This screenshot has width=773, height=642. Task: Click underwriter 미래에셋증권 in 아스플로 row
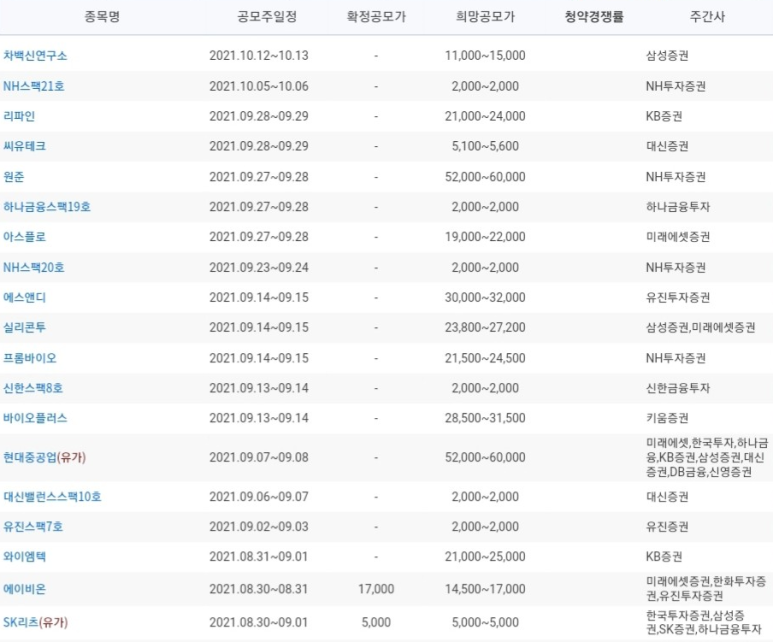click(x=678, y=237)
